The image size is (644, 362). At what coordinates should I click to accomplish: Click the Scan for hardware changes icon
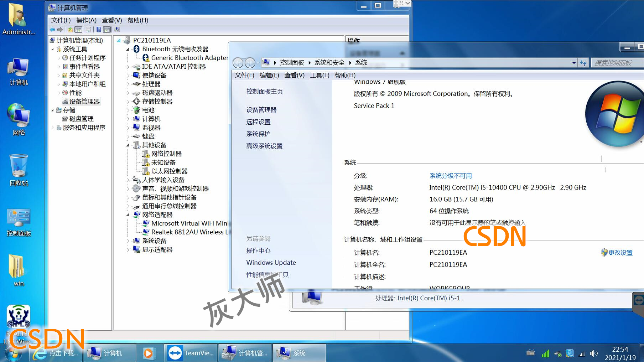point(117,30)
